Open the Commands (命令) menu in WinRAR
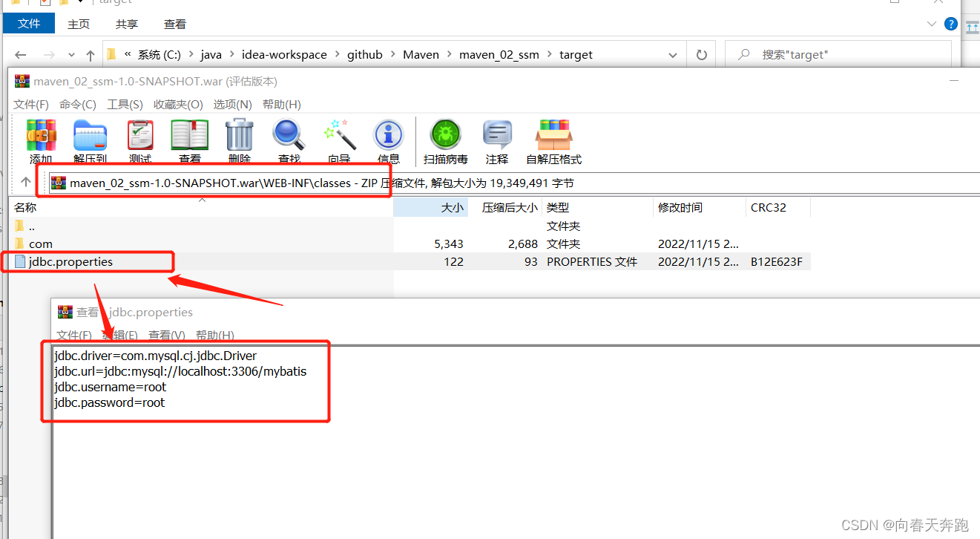The image size is (980, 539). pos(78,104)
